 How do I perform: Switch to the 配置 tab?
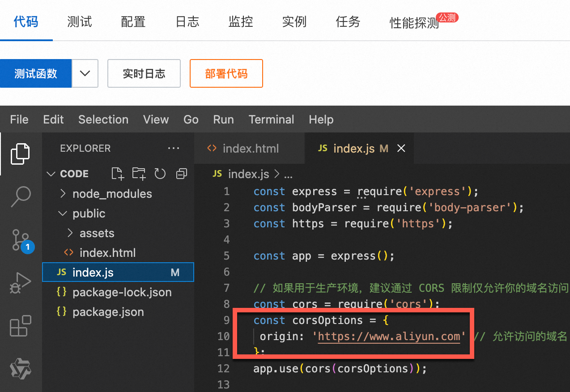[133, 21]
